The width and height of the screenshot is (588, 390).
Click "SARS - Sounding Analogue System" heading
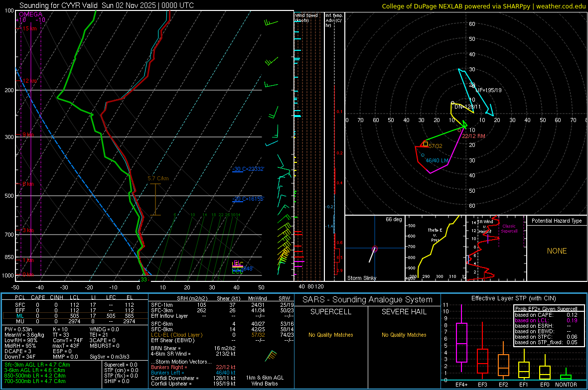[x=368, y=300]
